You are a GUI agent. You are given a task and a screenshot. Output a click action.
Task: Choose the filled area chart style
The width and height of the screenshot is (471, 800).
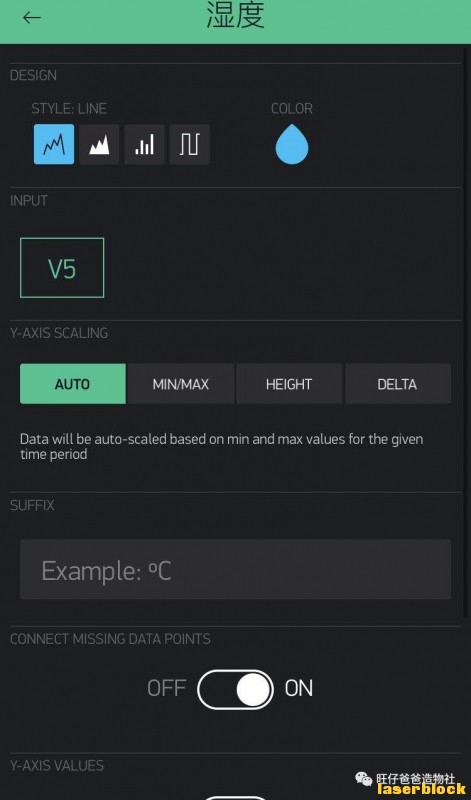99,144
